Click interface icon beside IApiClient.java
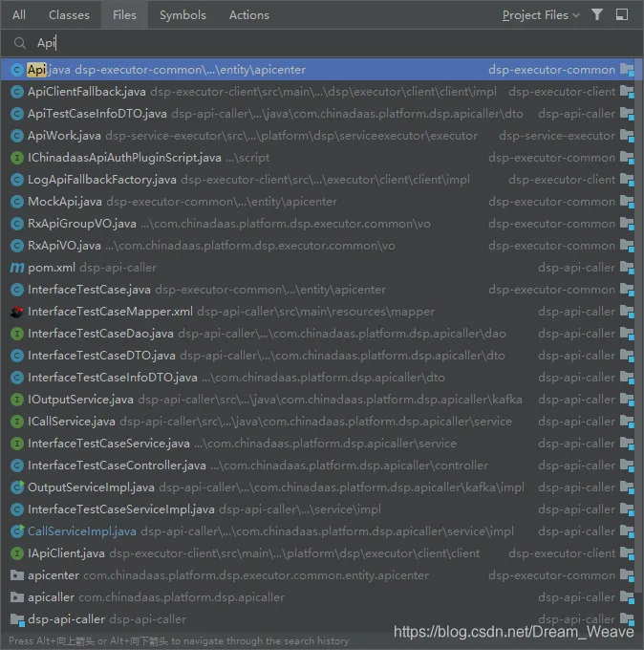Screen dimensions: 644x650 point(16,553)
